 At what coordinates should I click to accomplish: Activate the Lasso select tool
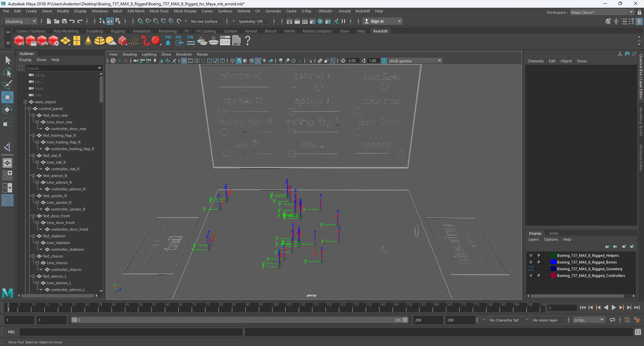coord(7,72)
